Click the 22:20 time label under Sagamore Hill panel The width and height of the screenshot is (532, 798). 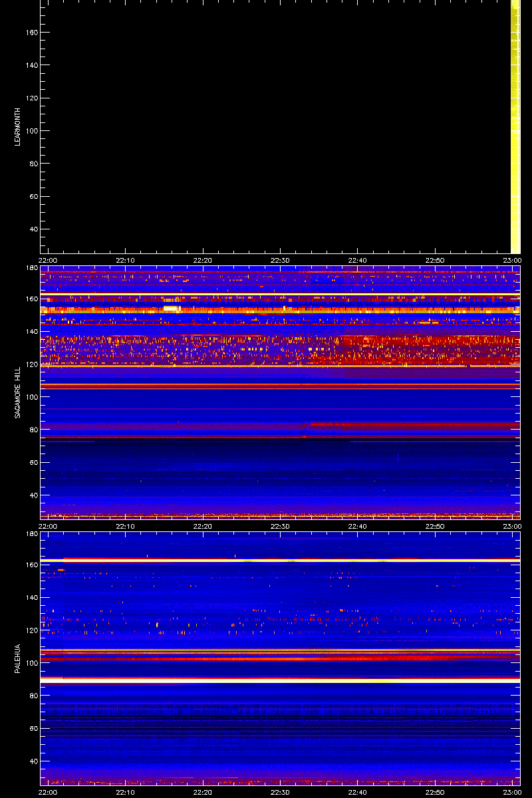point(203,526)
